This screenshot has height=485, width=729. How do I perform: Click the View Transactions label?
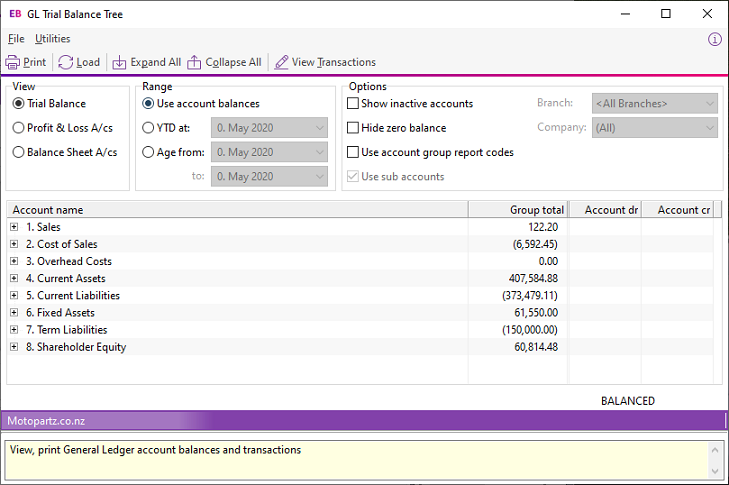coord(334,62)
